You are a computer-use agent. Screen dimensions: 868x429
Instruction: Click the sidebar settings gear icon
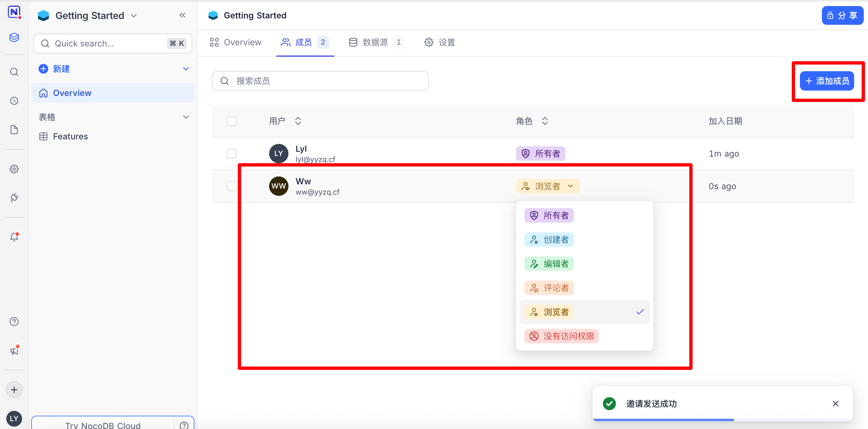(x=14, y=169)
